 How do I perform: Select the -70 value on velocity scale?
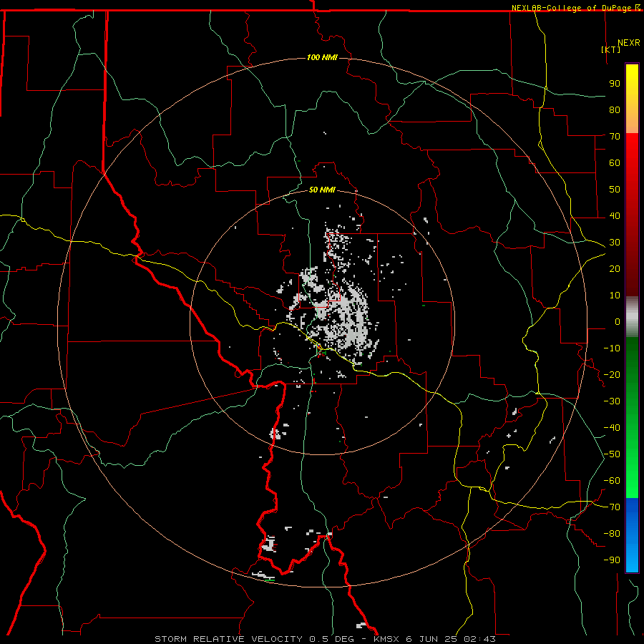point(612,507)
